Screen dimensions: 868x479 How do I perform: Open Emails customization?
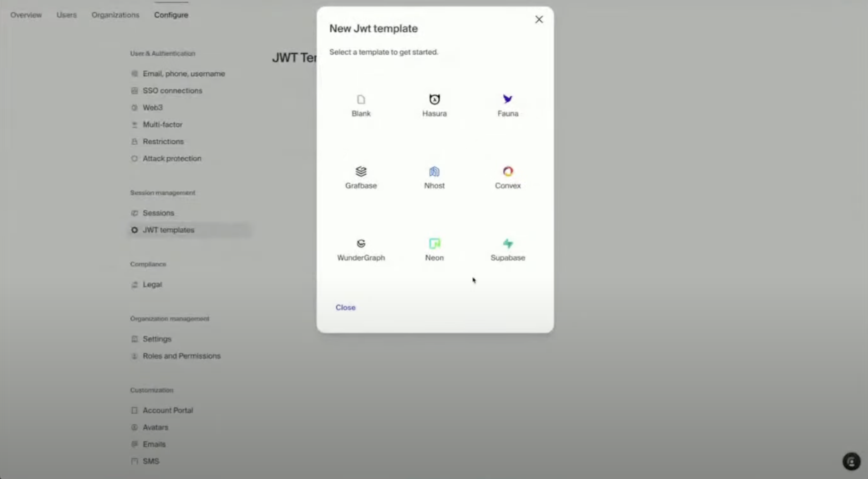(x=154, y=445)
